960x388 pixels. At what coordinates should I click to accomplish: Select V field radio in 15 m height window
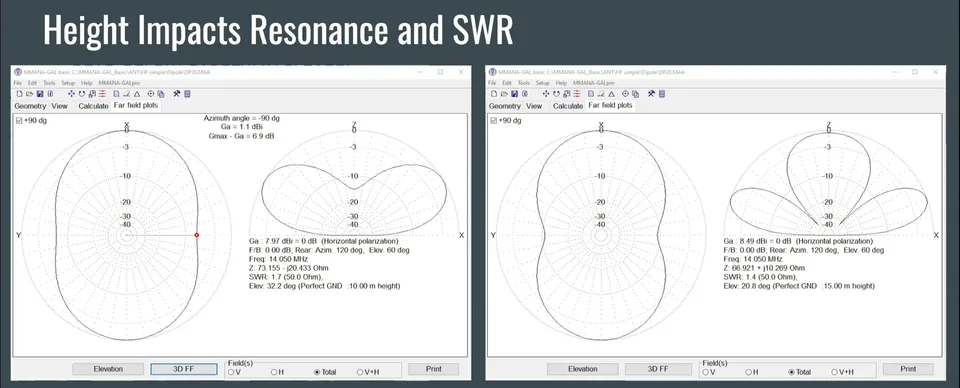click(x=705, y=371)
